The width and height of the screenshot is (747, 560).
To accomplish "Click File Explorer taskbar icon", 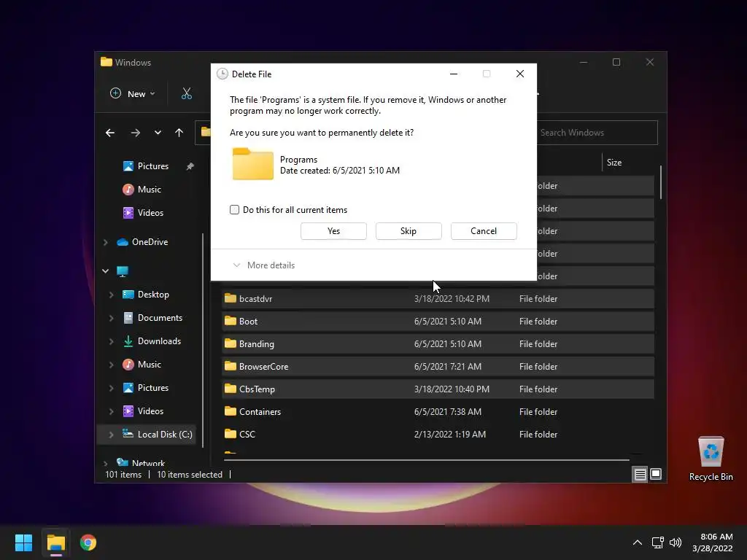I will 55,542.
